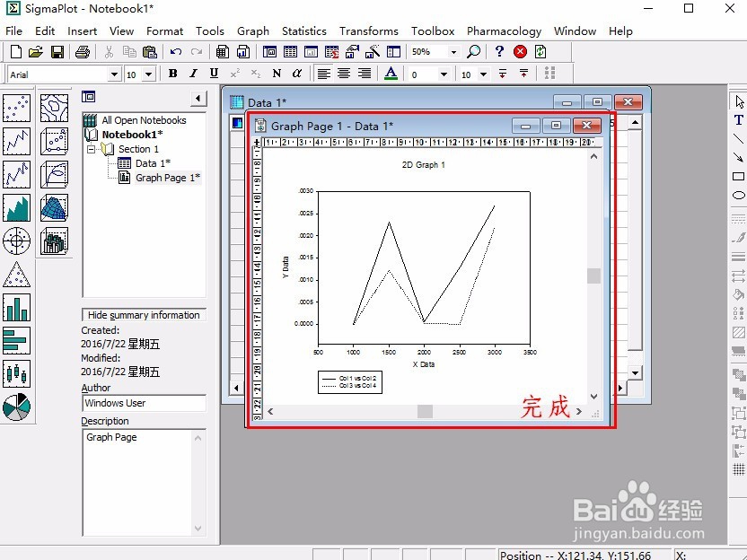Click the zoom magnifier icon

[473, 51]
